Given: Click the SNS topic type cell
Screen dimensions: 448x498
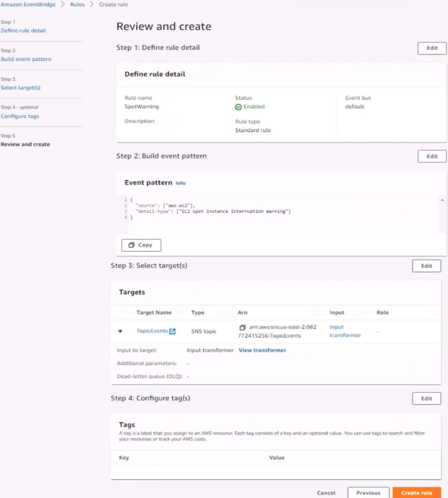Looking at the screenshot, I should coord(204,331).
